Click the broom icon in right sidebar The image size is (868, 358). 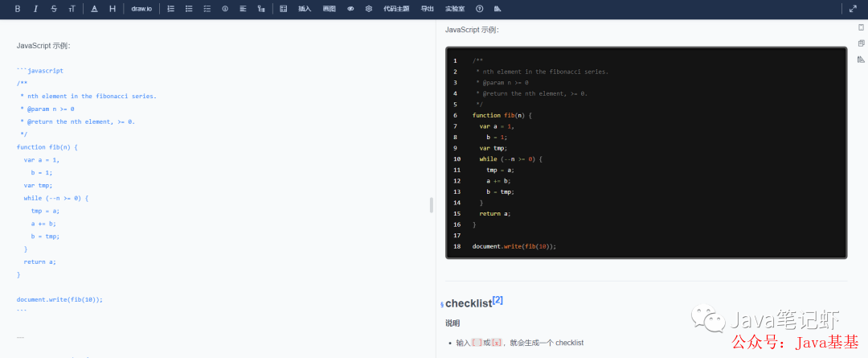pos(861,60)
